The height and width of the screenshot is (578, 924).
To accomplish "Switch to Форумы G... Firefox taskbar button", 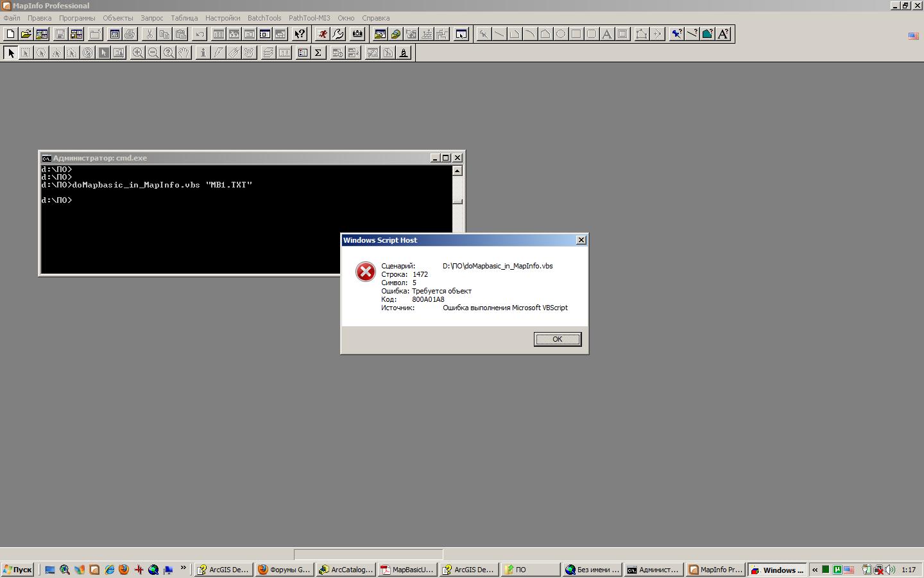I will point(284,570).
